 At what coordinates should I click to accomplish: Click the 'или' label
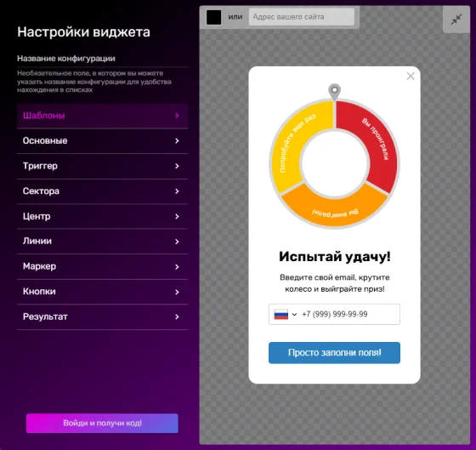[235, 17]
